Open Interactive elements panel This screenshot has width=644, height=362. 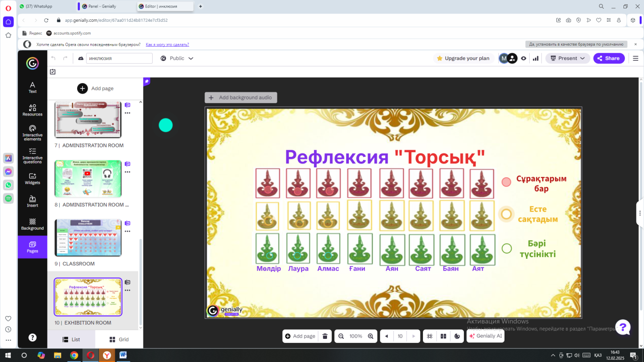coord(32,133)
